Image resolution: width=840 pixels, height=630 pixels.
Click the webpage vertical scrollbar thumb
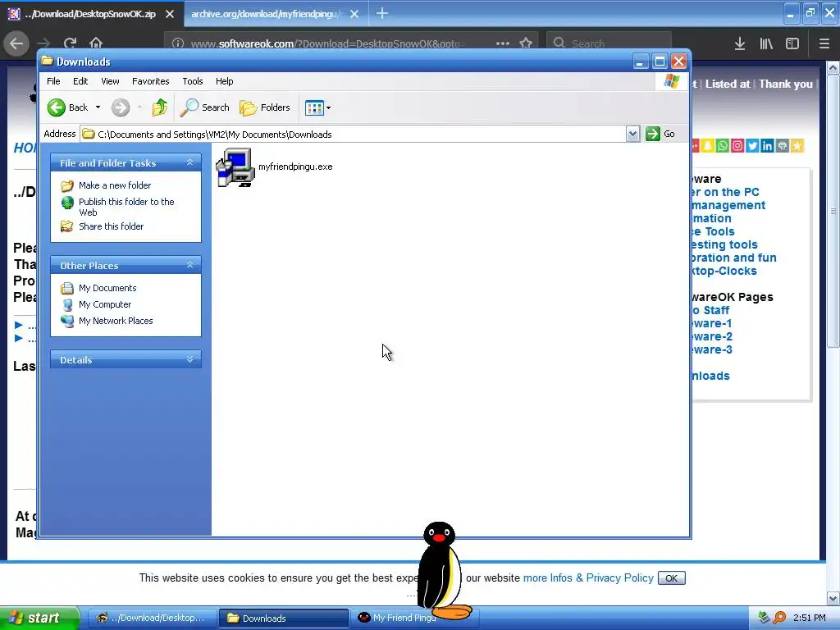point(833,211)
